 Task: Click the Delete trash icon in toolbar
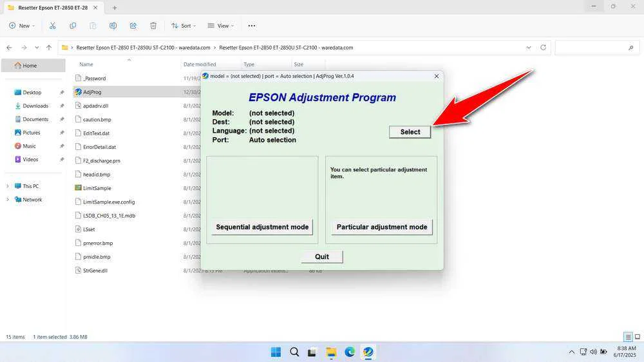[153, 26]
